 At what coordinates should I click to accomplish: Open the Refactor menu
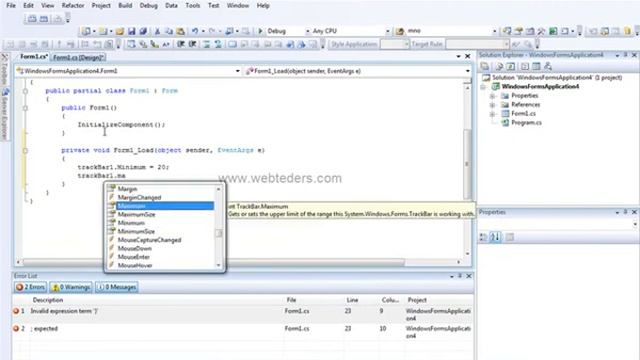(73, 6)
